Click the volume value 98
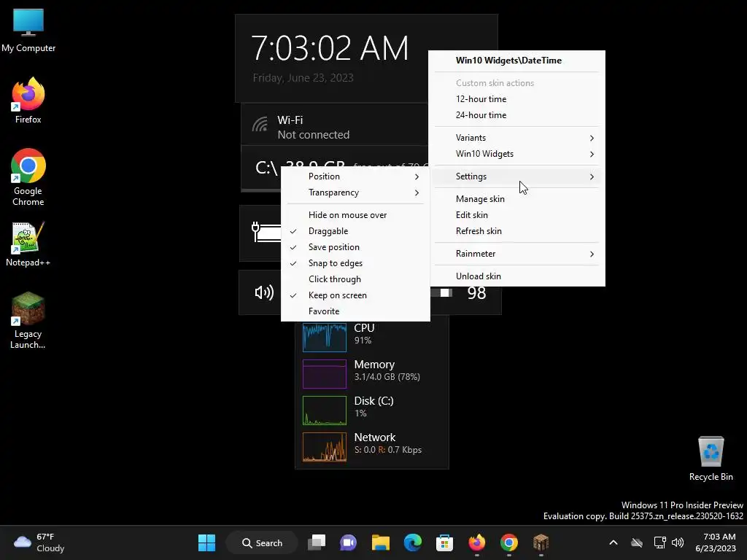This screenshot has height=560, width=747. [476, 293]
